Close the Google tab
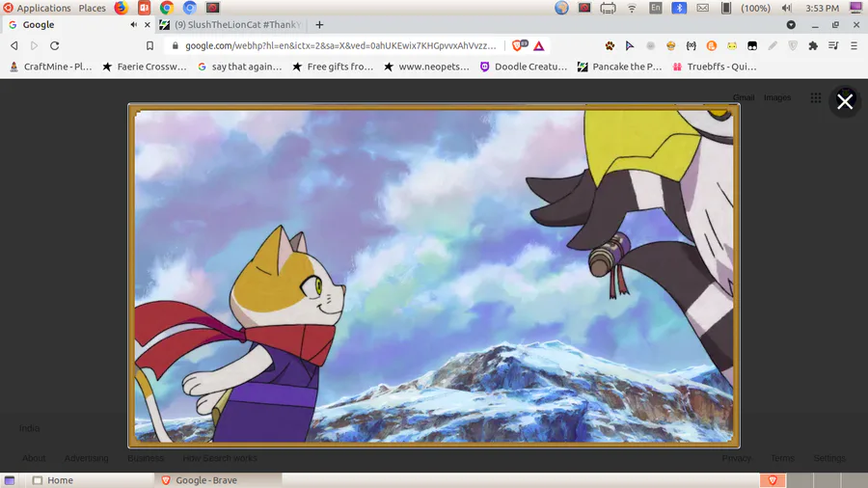The height and width of the screenshot is (488, 868). 148,25
